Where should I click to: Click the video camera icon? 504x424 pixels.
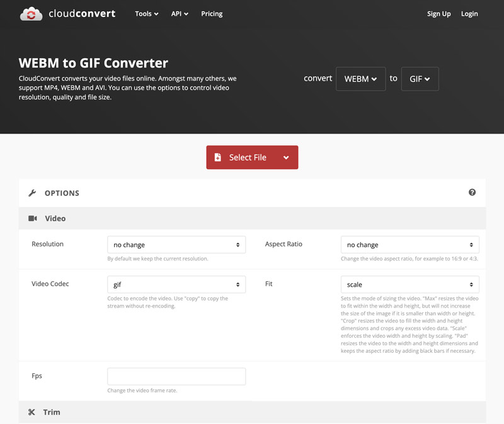(33, 218)
